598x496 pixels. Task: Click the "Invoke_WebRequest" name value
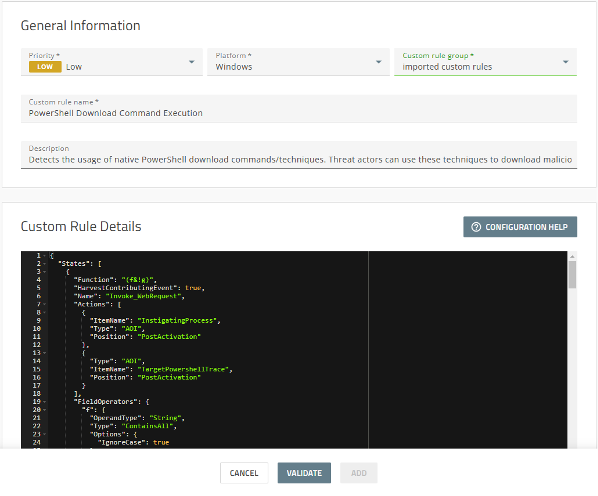click(143, 296)
